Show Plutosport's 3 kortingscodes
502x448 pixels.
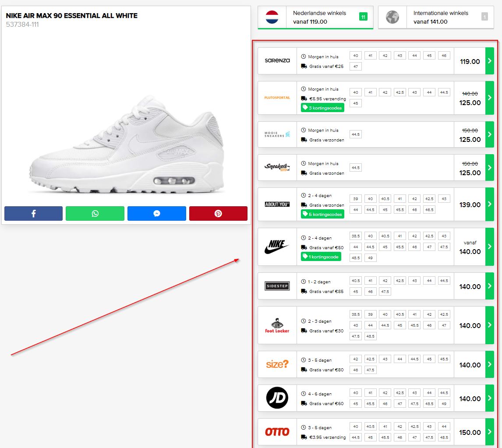pyautogui.click(x=322, y=108)
